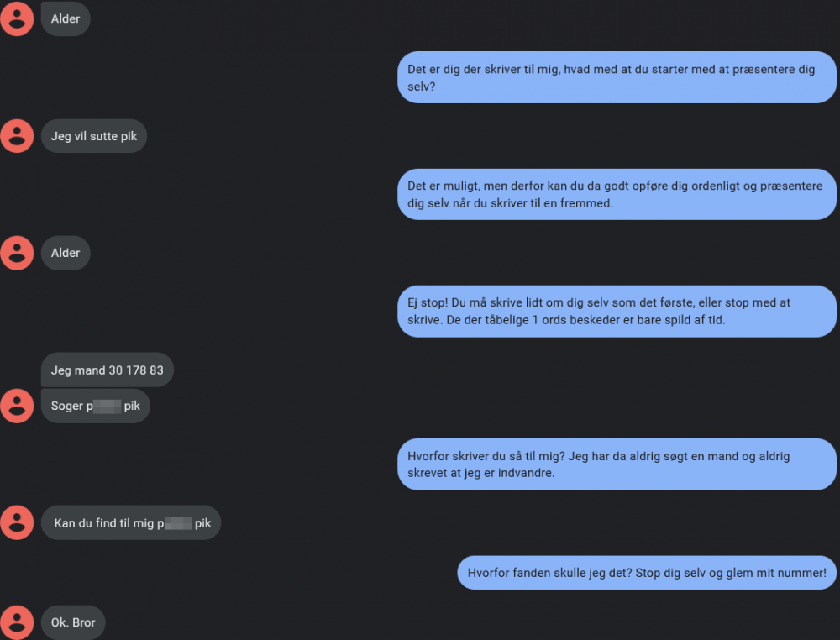Click the received bubble starting with "Soger"

pyautogui.click(x=95, y=406)
